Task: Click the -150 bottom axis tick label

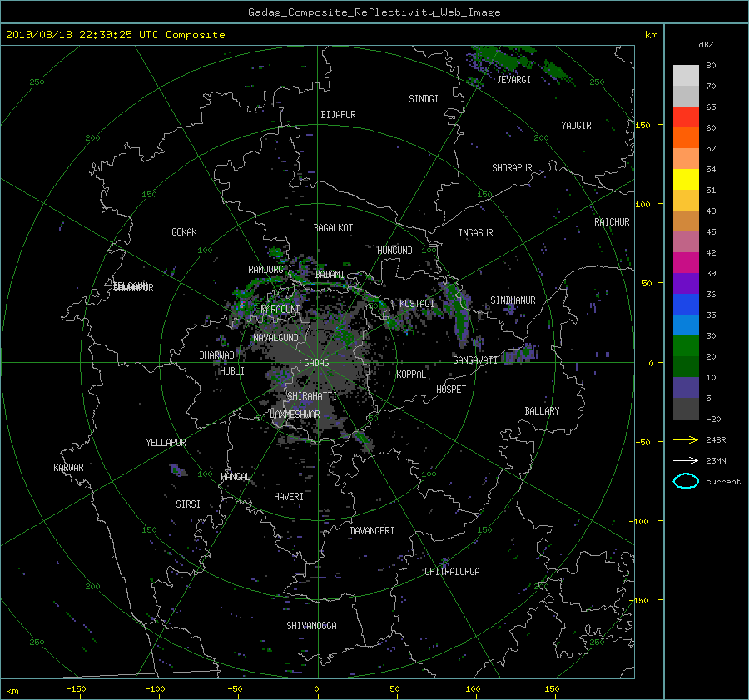Action: pos(76,689)
